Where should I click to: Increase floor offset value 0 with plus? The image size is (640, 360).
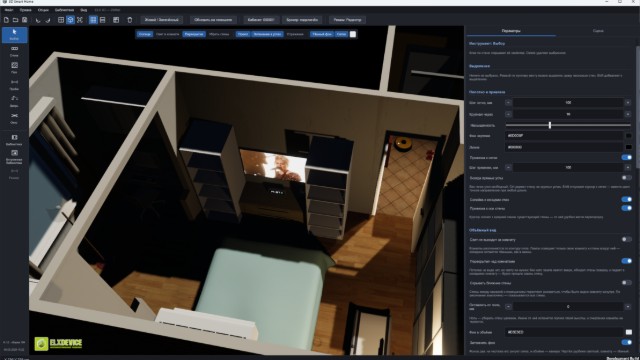[x=628, y=307]
